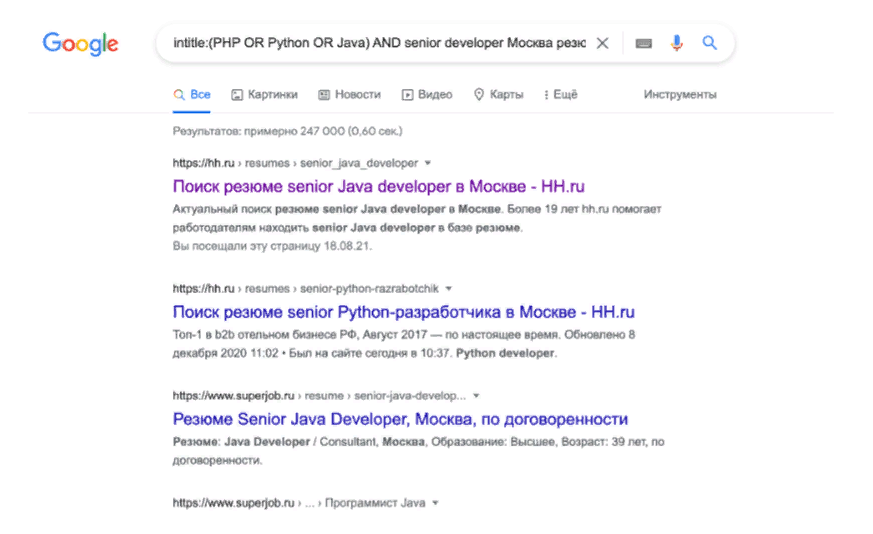Expand arrow next to Программист Java breadcrumb

click(436, 502)
